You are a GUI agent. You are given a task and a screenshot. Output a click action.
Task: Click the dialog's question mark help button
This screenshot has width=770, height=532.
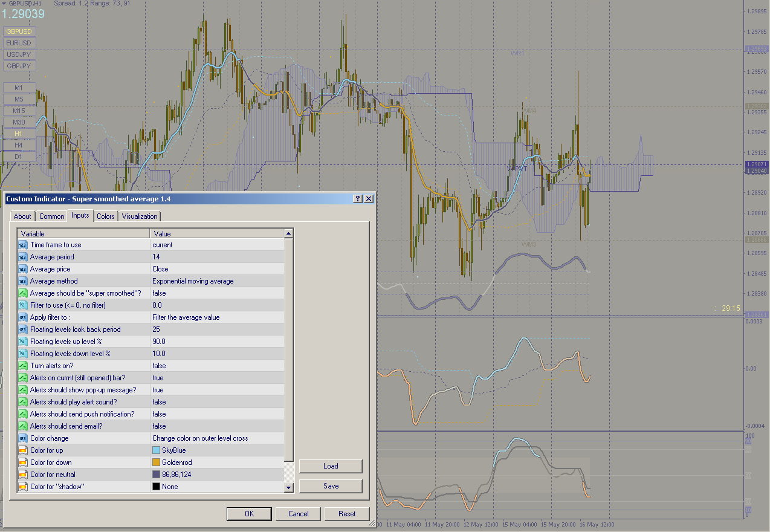tap(358, 198)
